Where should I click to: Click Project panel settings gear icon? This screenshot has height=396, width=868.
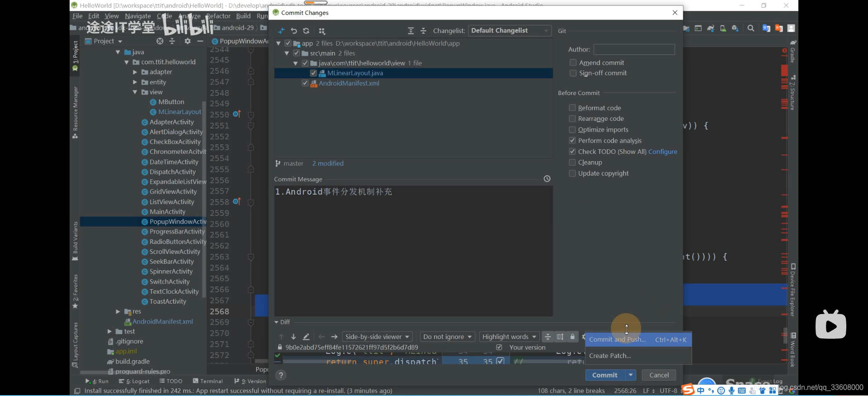pos(188,41)
